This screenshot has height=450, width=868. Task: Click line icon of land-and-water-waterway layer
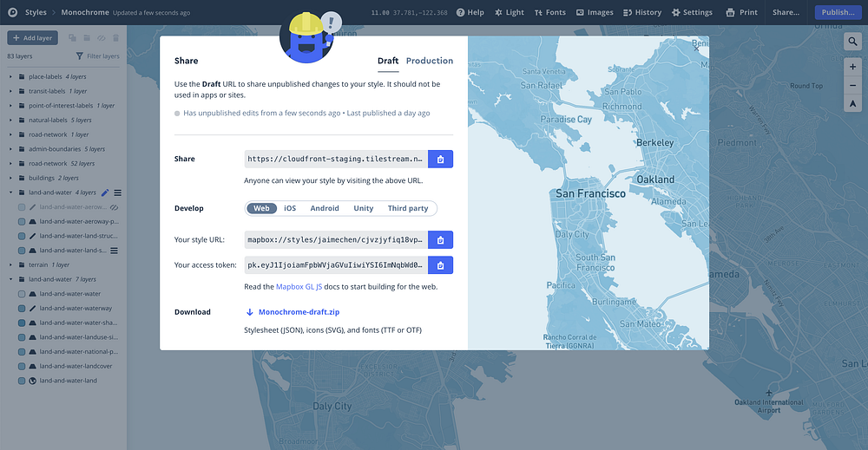point(33,309)
